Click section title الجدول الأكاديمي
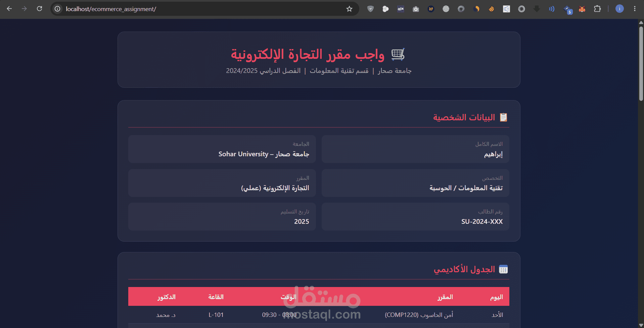 click(x=464, y=270)
